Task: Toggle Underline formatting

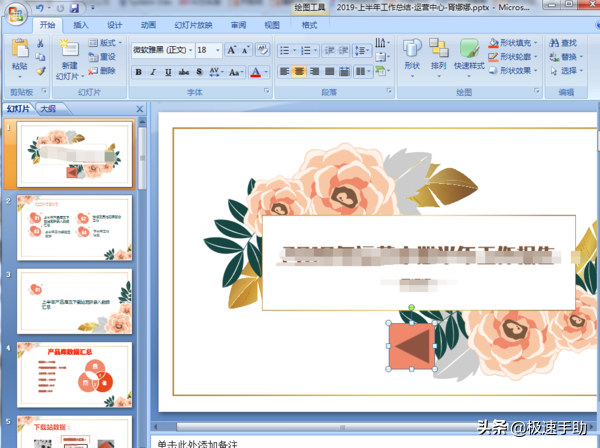Action: click(x=168, y=72)
